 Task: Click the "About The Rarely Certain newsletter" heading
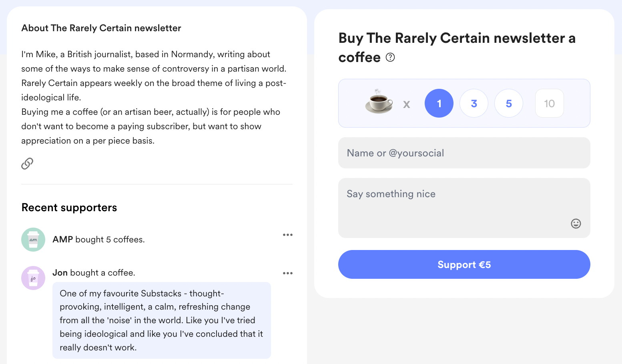click(x=101, y=28)
